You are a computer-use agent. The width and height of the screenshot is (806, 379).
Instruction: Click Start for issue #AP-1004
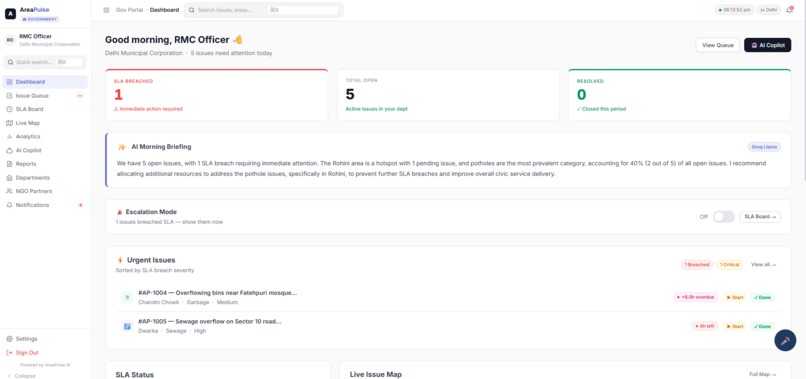(735, 297)
